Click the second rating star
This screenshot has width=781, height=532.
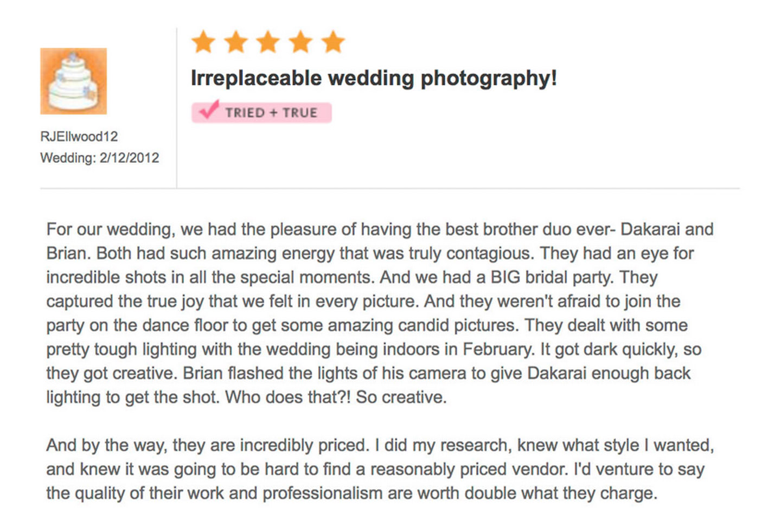[236, 42]
